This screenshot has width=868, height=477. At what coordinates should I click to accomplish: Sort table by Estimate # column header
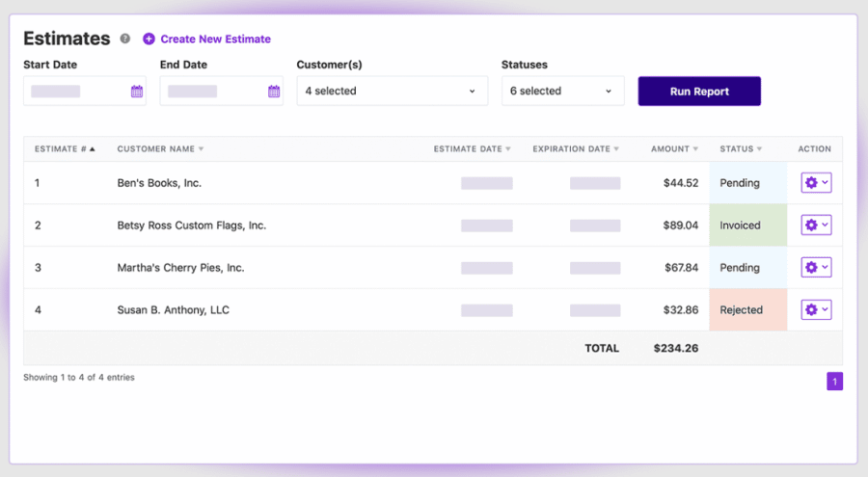65,148
